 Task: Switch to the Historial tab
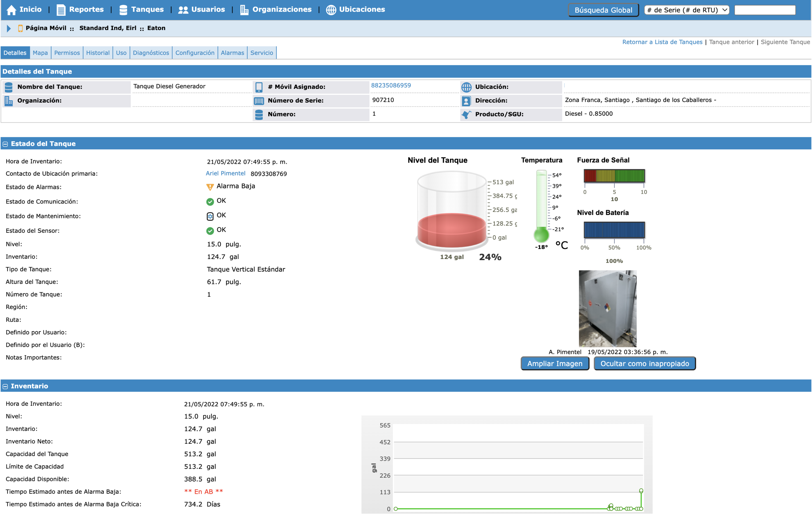point(98,53)
